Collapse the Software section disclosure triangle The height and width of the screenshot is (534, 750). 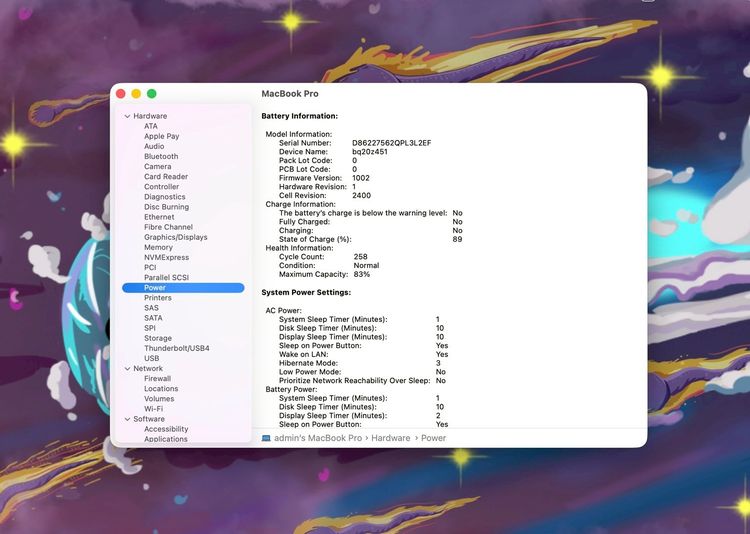tap(127, 419)
